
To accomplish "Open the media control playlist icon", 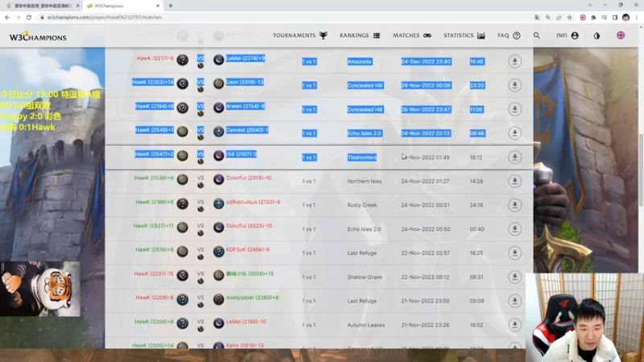I will pos(605,17).
